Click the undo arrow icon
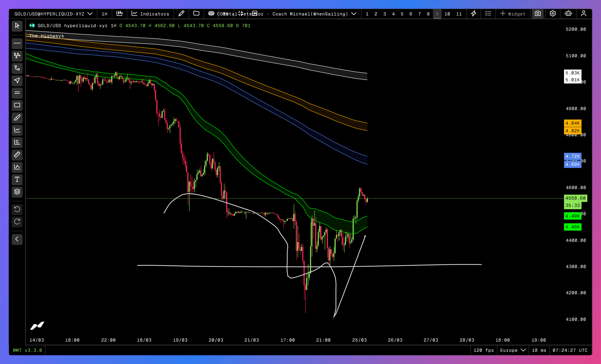 pyautogui.click(x=17, y=209)
